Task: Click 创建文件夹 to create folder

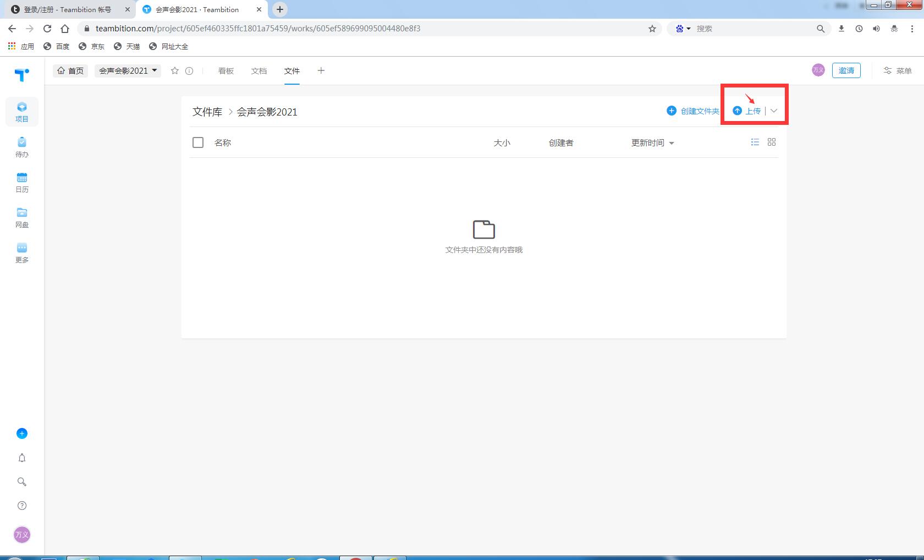Action: pos(693,111)
